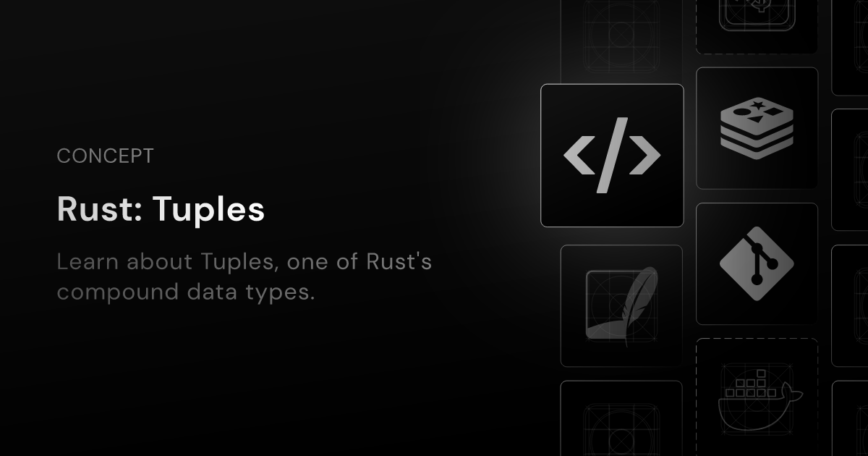Click the SQLite feather icon

(621, 304)
